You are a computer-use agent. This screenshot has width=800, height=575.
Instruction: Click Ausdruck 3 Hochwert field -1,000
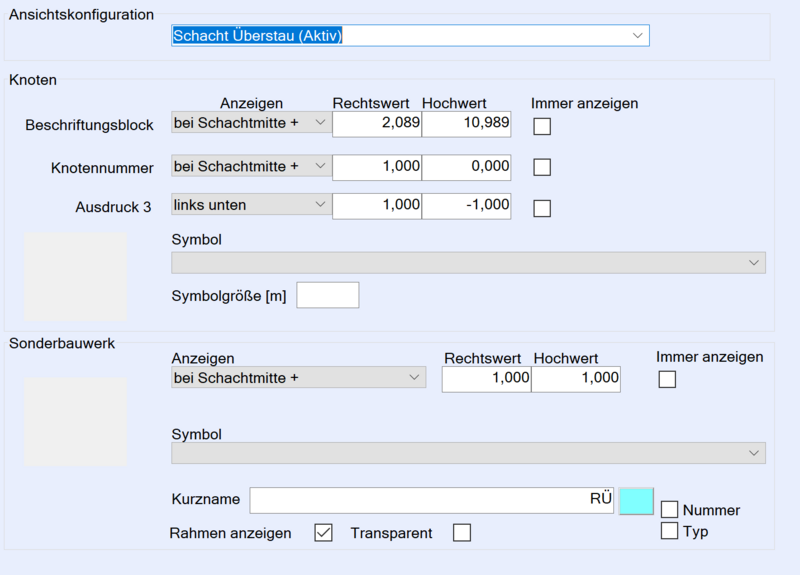466,205
